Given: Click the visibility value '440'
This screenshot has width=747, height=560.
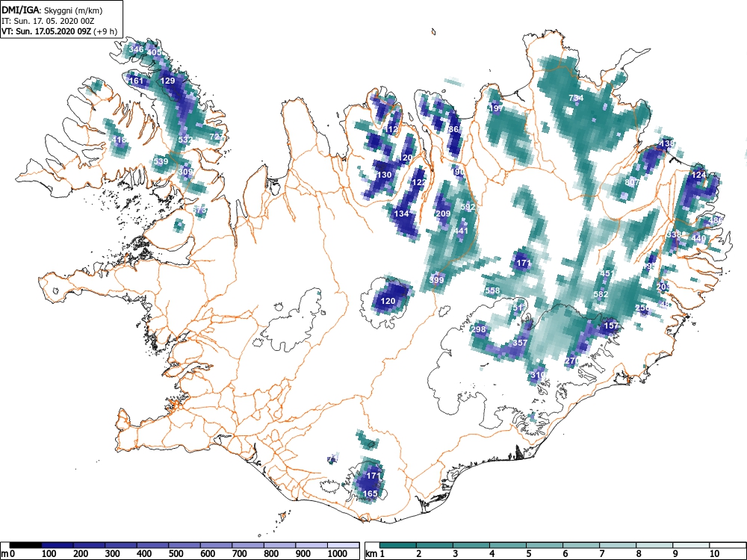Looking at the screenshot, I should point(699,238).
